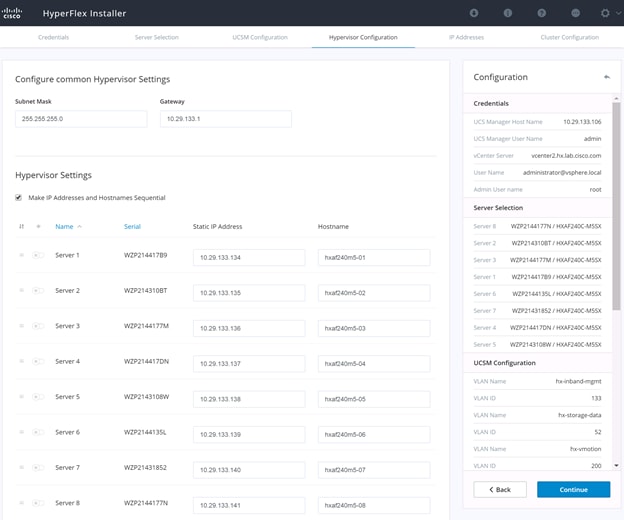Viewport: 624px width, 520px height.
Task: Edit Hostname field hxaf240m5-08
Action: click(x=374, y=505)
